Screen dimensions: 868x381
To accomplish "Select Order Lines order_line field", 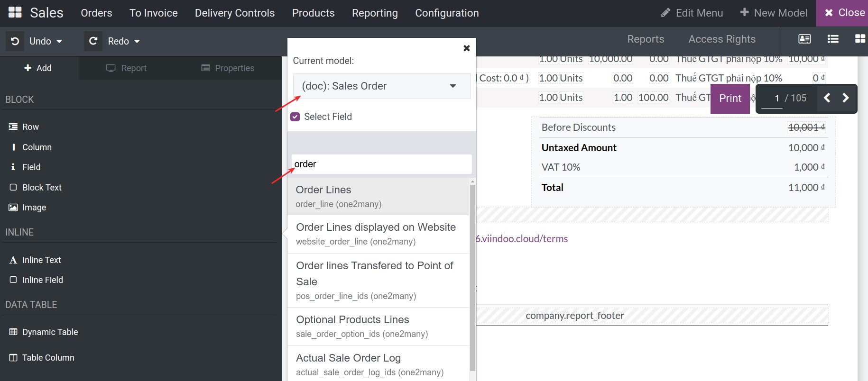I will [x=379, y=196].
